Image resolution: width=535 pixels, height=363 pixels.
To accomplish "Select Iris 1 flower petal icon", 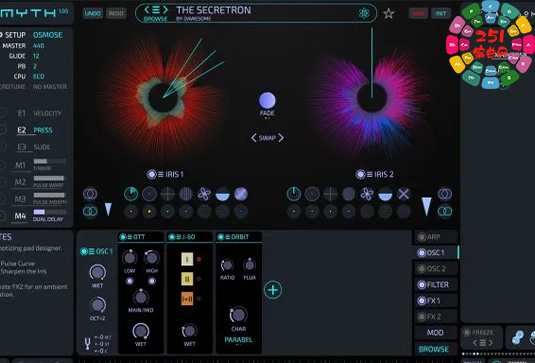I will tap(204, 194).
